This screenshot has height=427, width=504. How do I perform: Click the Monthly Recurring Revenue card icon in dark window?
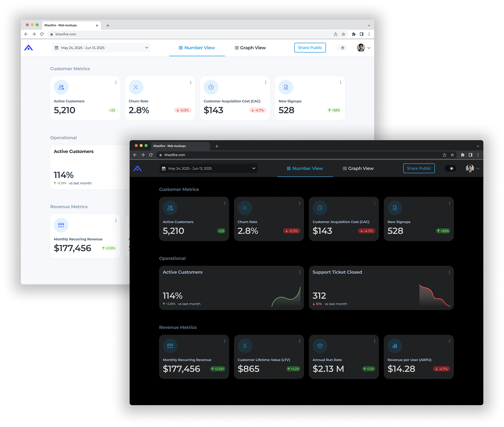(170, 346)
